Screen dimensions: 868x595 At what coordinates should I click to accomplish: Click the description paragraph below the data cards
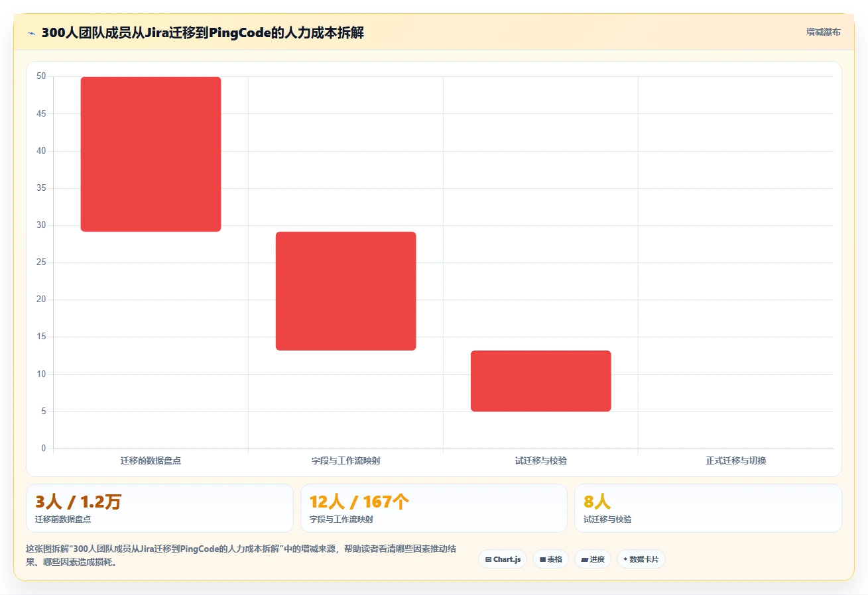pos(241,556)
